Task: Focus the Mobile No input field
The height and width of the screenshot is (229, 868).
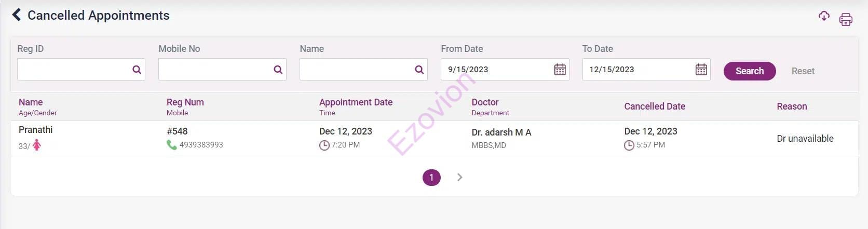Action: point(214,70)
